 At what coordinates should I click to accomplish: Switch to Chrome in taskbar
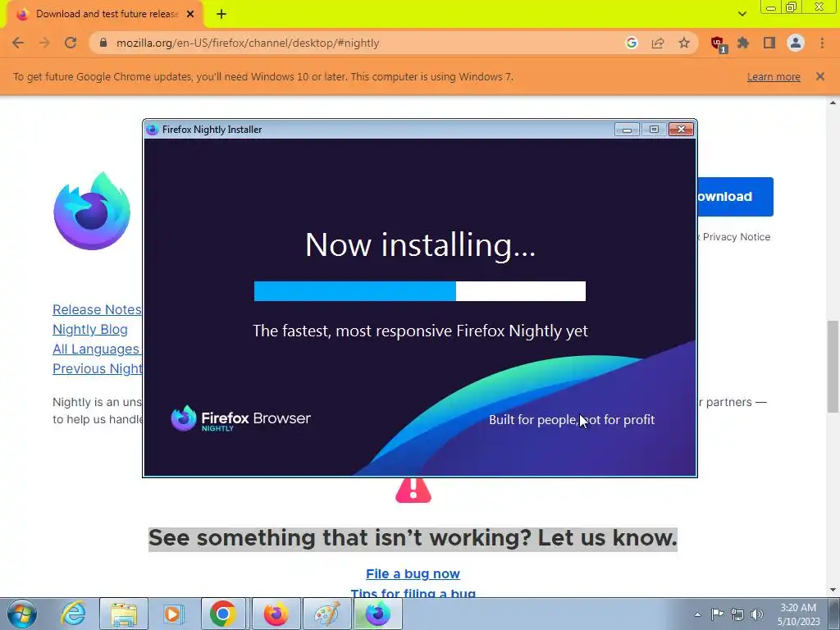pyautogui.click(x=223, y=614)
